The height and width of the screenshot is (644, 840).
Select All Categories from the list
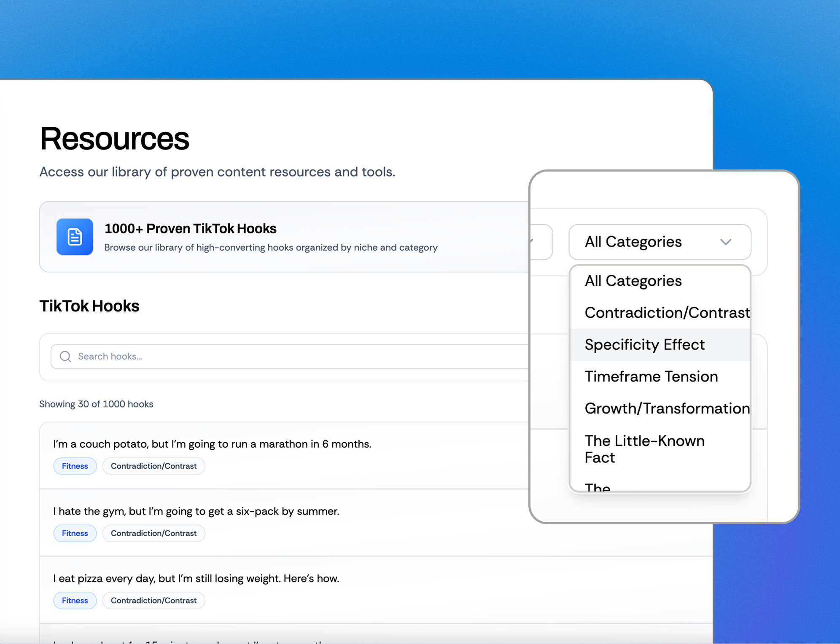(x=633, y=281)
